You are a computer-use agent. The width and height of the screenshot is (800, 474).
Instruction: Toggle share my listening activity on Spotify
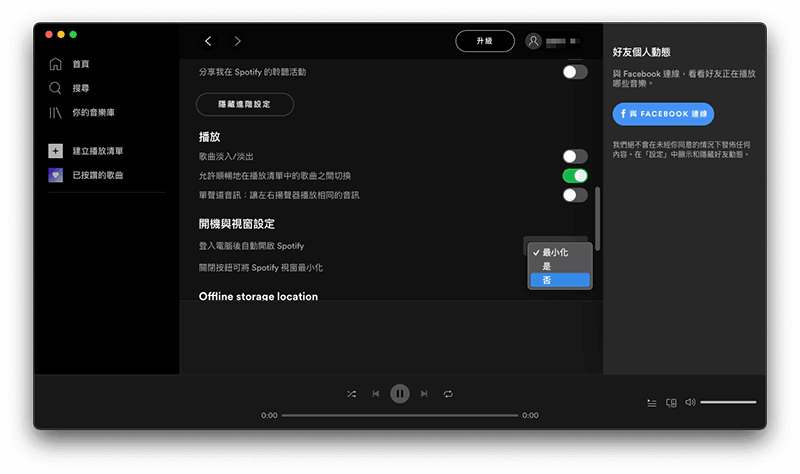click(x=575, y=72)
